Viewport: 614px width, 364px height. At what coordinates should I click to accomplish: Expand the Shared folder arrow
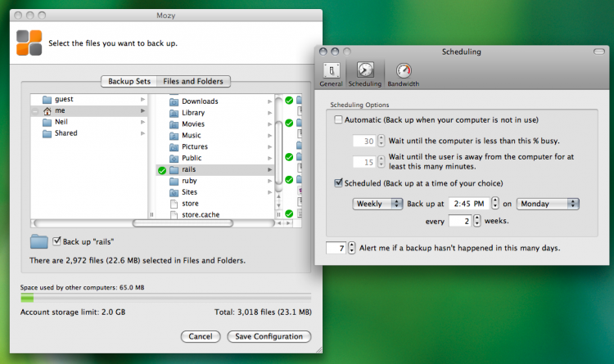point(143,133)
